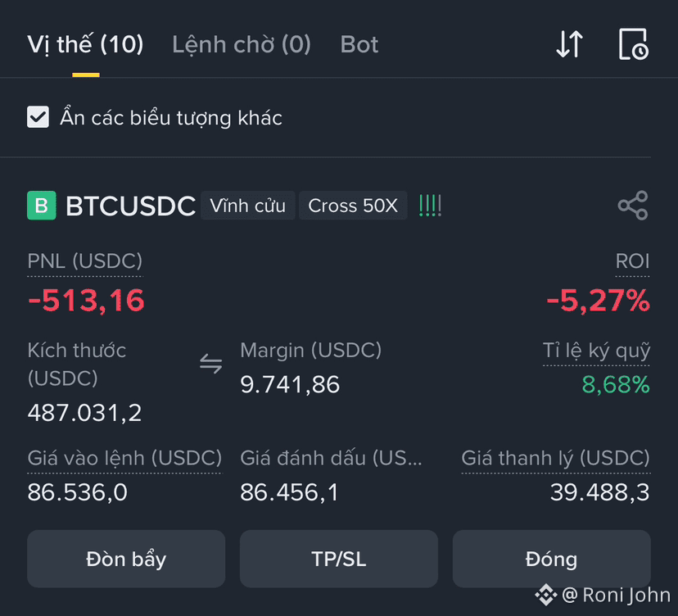Click the sort arrows icon
This screenshot has height=616, width=678.
[x=569, y=44]
